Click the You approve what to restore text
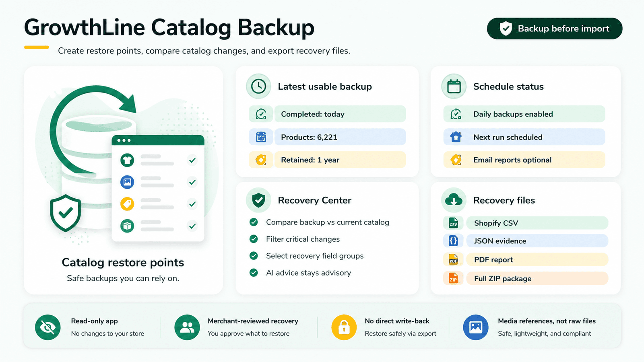The width and height of the screenshot is (644, 362). [x=248, y=333]
